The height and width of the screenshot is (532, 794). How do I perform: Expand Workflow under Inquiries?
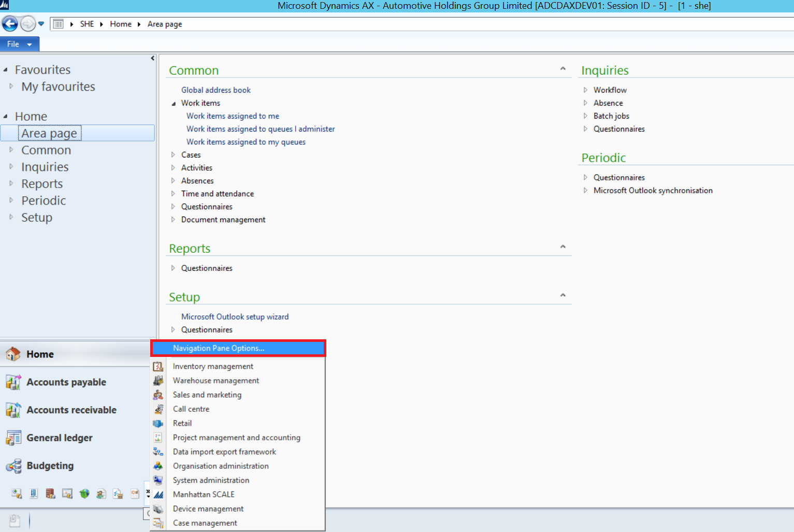[586, 90]
